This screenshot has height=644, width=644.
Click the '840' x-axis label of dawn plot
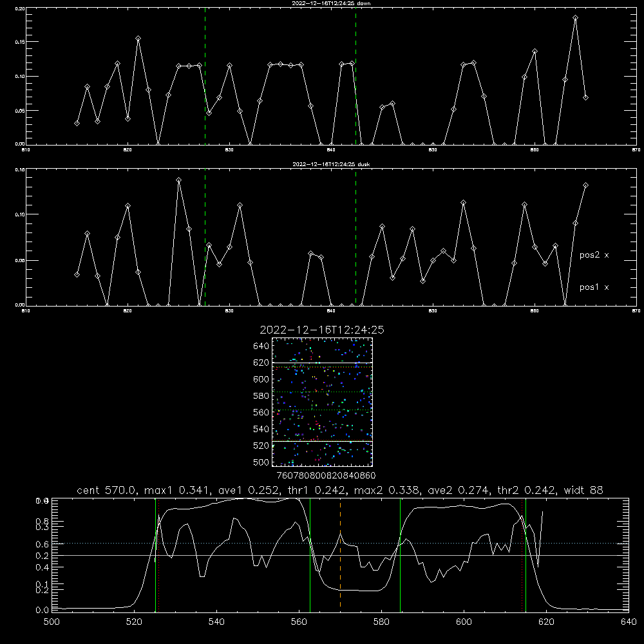click(331, 150)
